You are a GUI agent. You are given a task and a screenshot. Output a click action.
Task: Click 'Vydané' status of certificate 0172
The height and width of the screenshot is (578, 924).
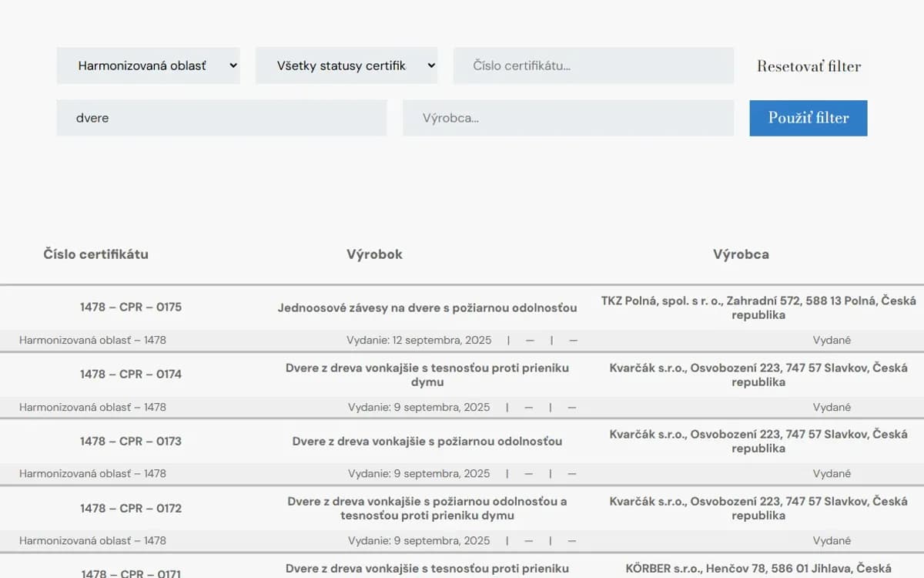tap(832, 540)
